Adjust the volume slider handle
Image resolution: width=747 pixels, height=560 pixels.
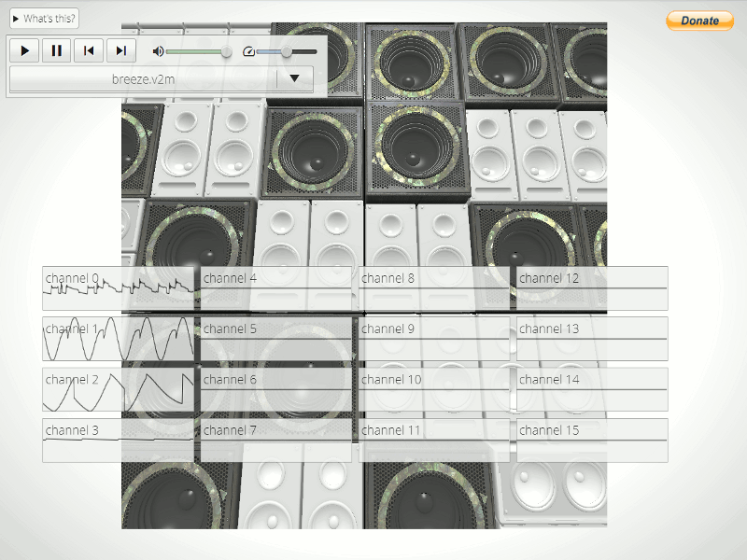[x=227, y=51]
